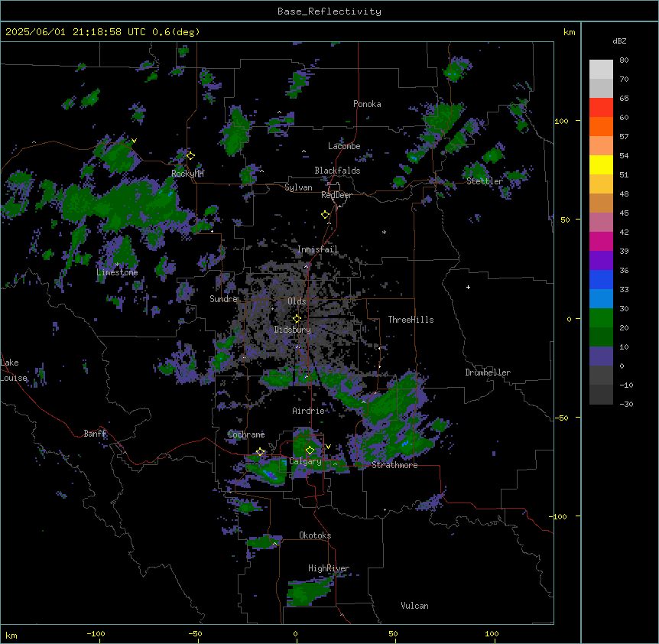Click the x-axis -100 tick label

pos(96,633)
